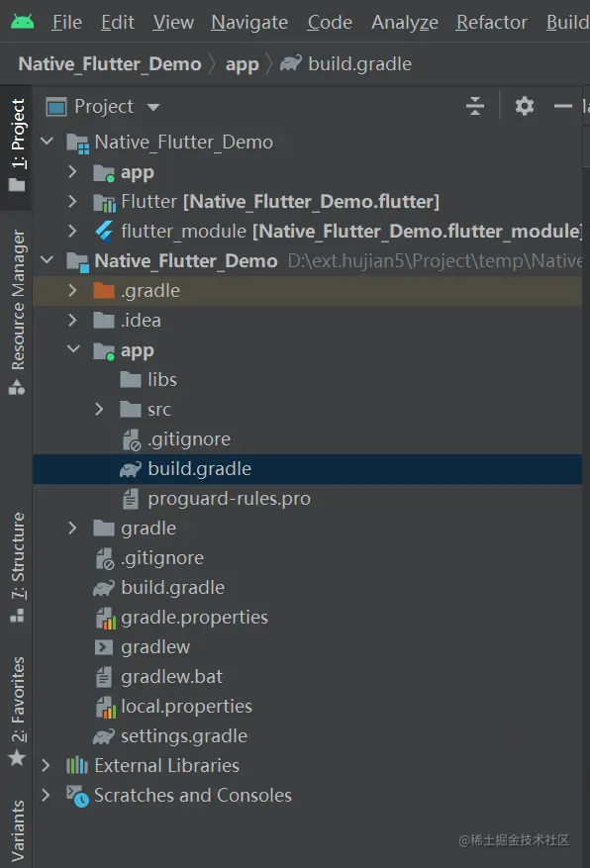
Task: Select local.properties file
Action: click(x=186, y=707)
